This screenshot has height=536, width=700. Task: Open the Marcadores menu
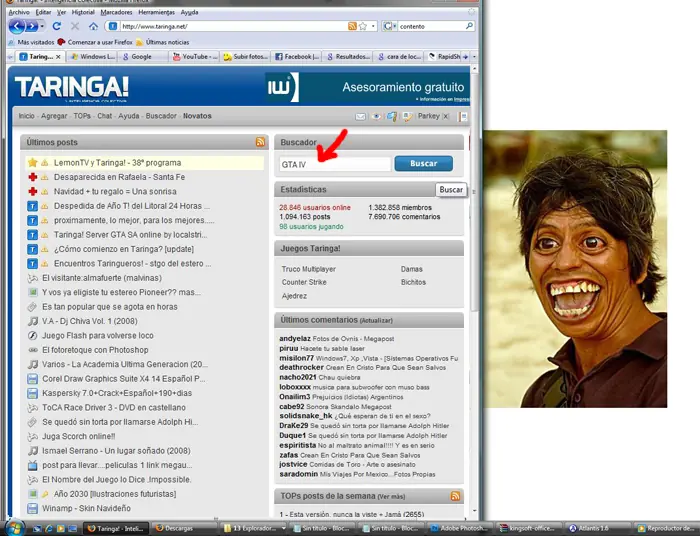pos(116,12)
